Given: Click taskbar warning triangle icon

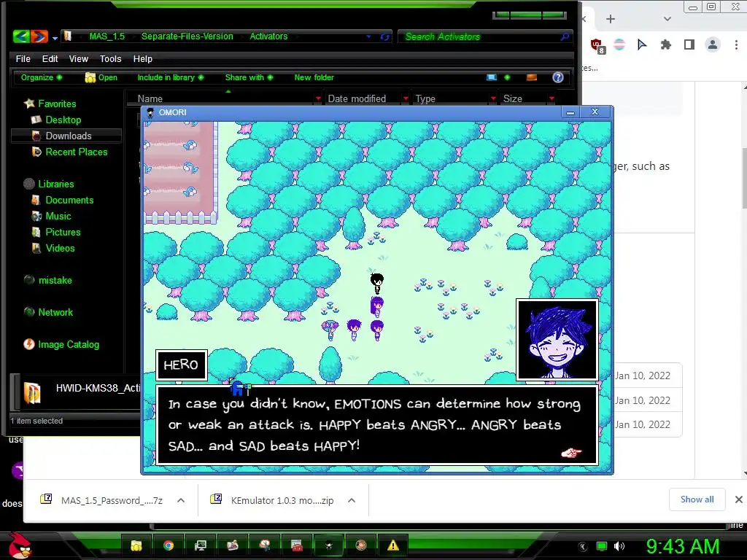Looking at the screenshot, I should (393, 545).
